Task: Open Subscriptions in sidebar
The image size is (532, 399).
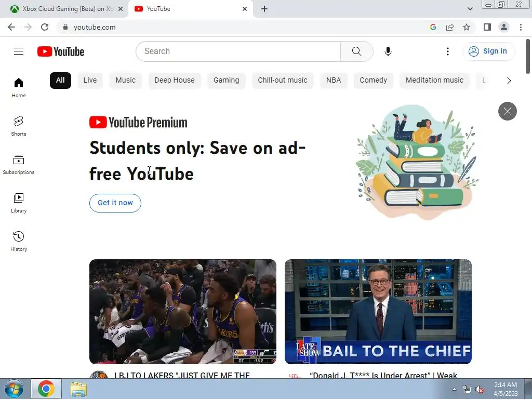Action: 19,165
